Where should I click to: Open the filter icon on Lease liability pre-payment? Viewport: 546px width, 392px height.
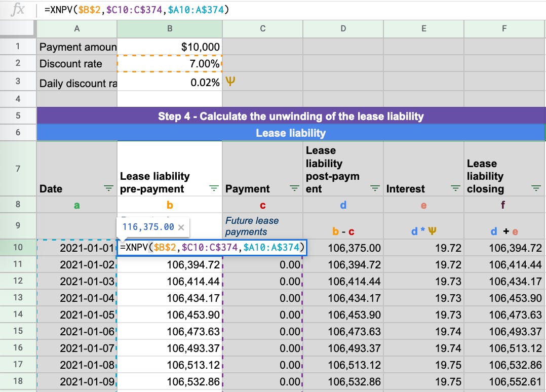click(x=214, y=188)
